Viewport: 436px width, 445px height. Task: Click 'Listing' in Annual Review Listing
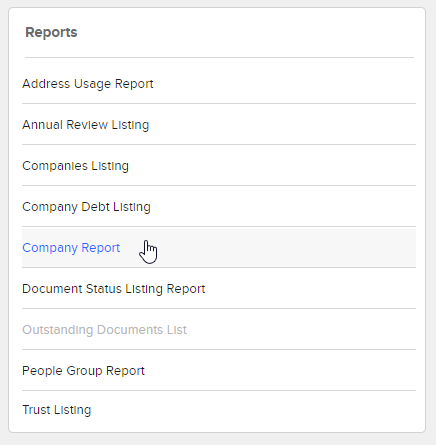point(130,125)
